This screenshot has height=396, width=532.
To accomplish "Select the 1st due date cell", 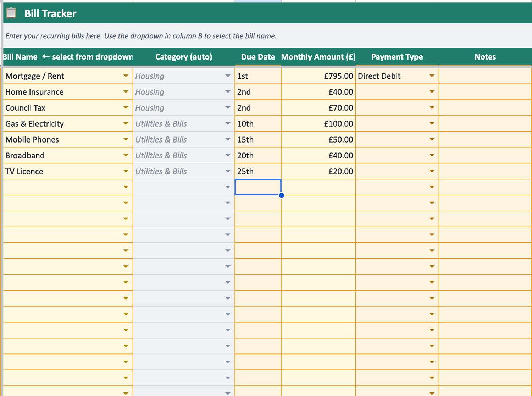I will pos(258,76).
